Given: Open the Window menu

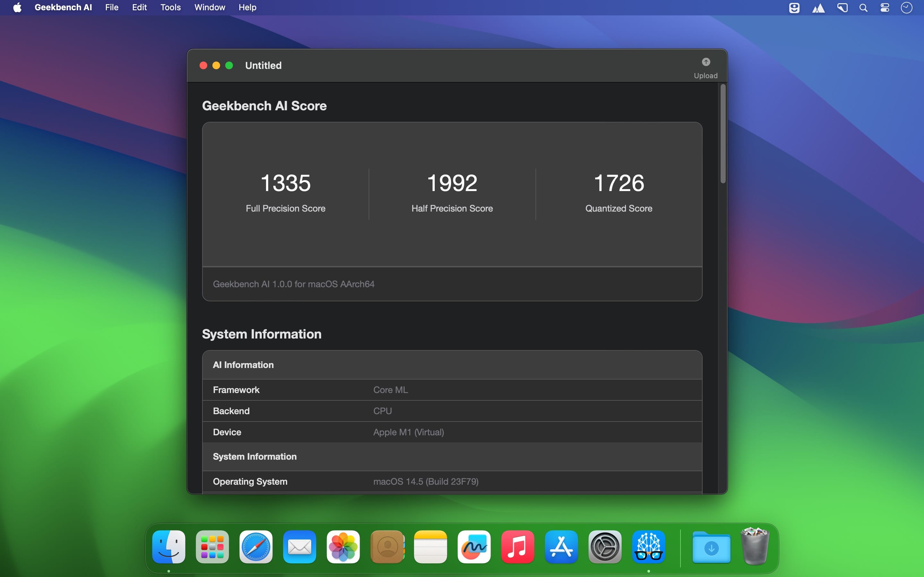Looking at the screenshot, I should (210, 8).
